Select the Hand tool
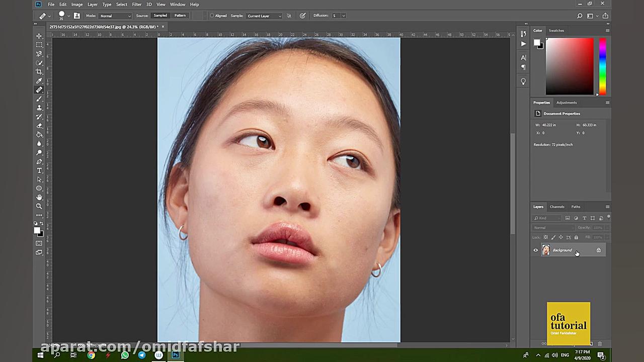 (39, 197)
